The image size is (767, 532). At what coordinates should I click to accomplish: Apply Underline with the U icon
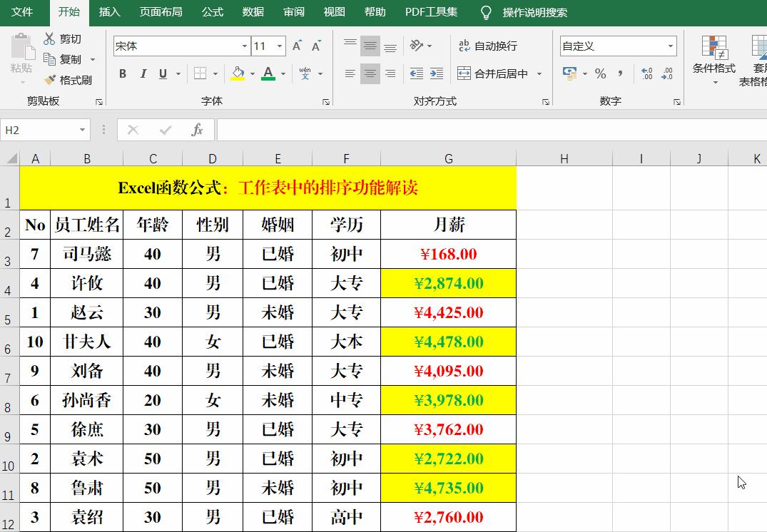point(162,73)
